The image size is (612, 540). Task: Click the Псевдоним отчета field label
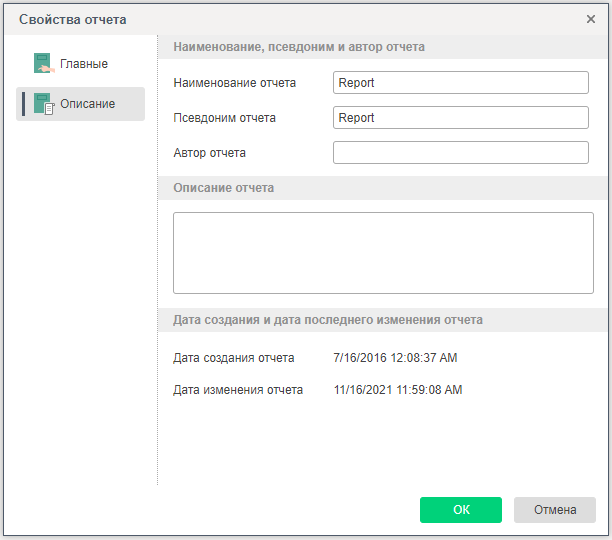click(224, 118)
